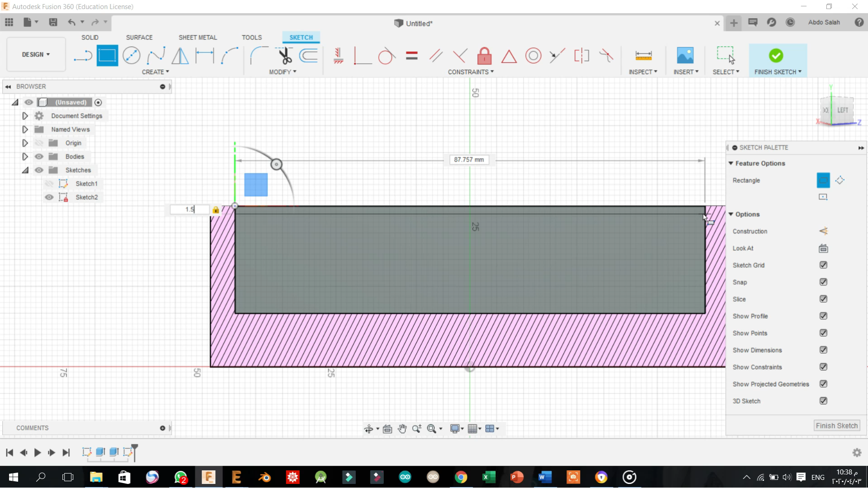
Task: Toggle Show Constraints visibility
Action: coord(823,366)
